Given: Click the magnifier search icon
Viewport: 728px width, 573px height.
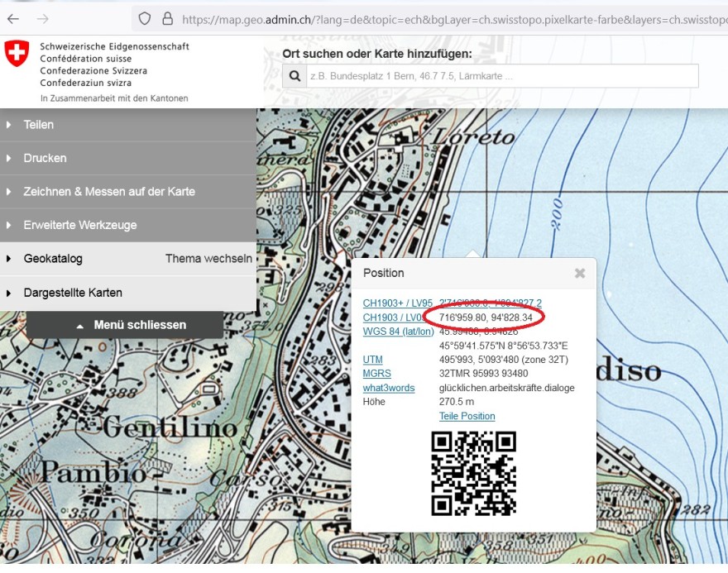Looking at the screenshot, I should [295, 75].
